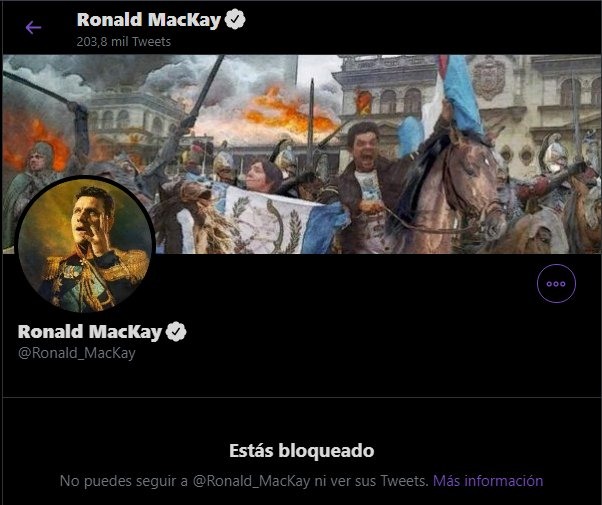Click the @Ronald_MacKay handle under the display name
The height and width of the screenshot is (505, 602).
point(77,353)
